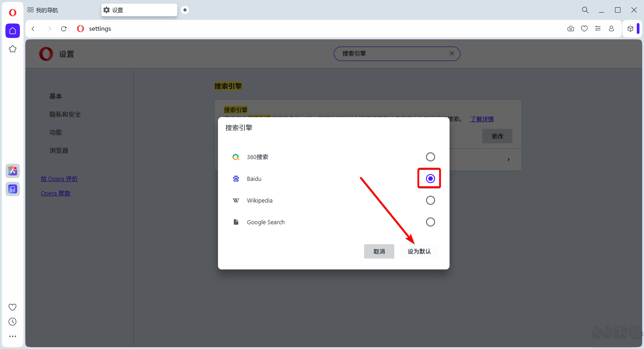The width and height of the screenshot is (644, 349).
Task: Open the Opera menu via the O logo
Action: click(x=12, y=13)
